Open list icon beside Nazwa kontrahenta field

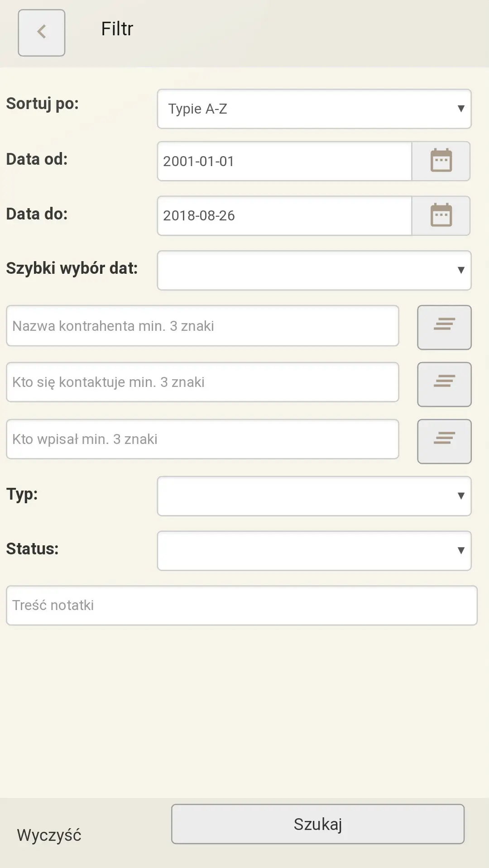point(444,327)
